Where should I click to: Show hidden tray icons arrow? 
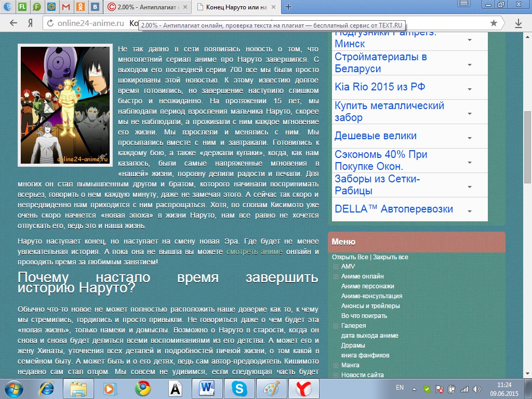(414, 389)
